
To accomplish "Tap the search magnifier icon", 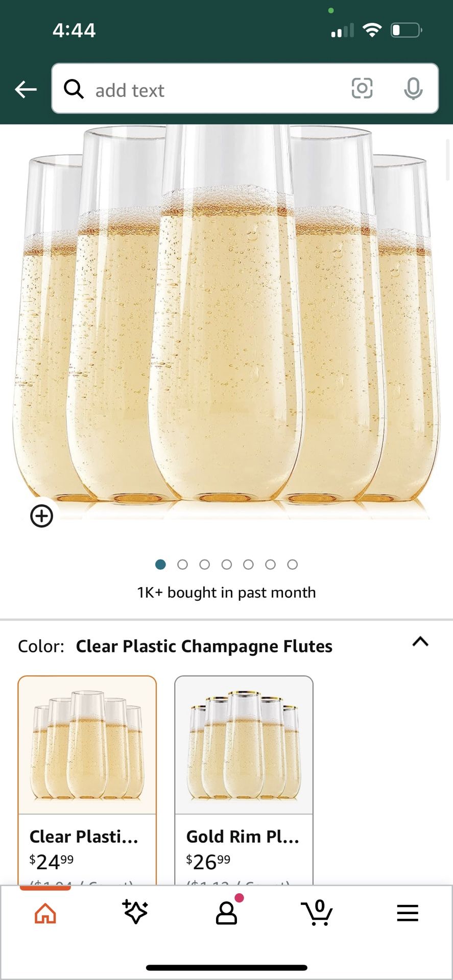I will click(x=74, y=89).
